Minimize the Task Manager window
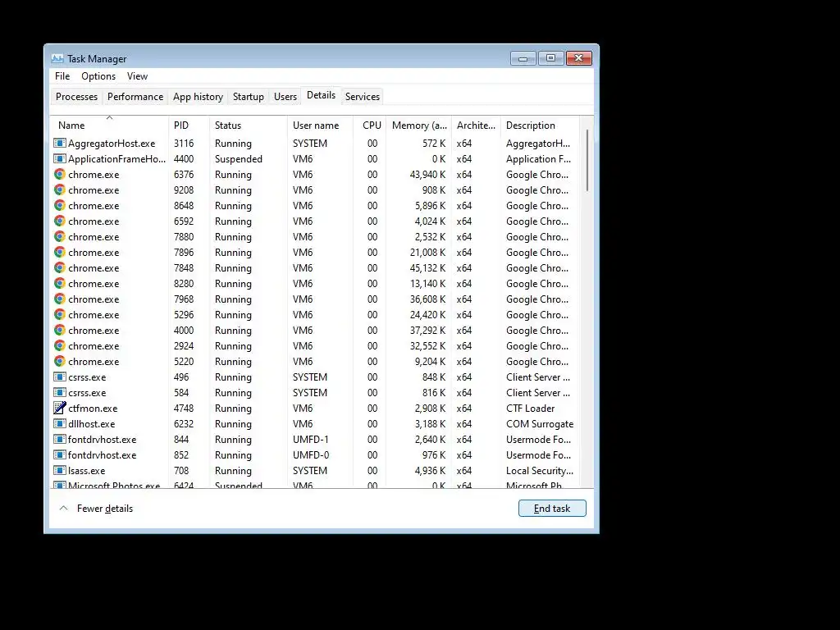 coord(523,58)
